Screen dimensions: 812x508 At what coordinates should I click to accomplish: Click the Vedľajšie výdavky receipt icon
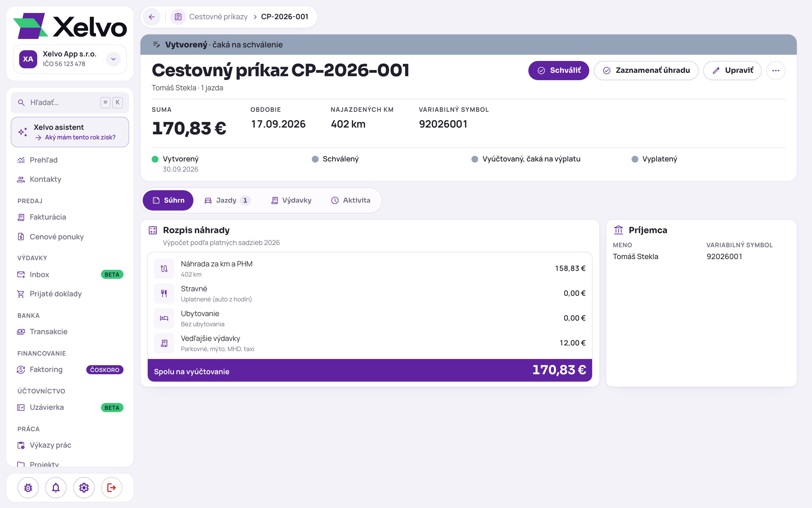(x=164, y=343)
